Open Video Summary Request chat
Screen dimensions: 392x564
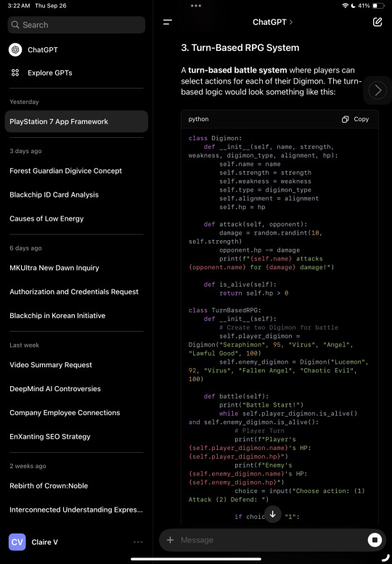[x=51, y=364]
